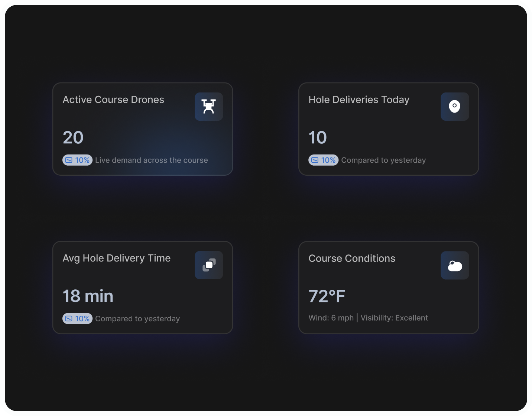Screen dimensions: 532x416
Task: Click the trend icon in Hole Deliveries Today badge
Action: click(315, 160)
